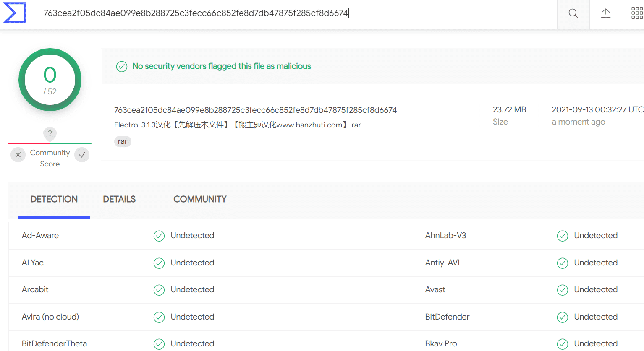Click the file hash text in summary

coord(255,110)
